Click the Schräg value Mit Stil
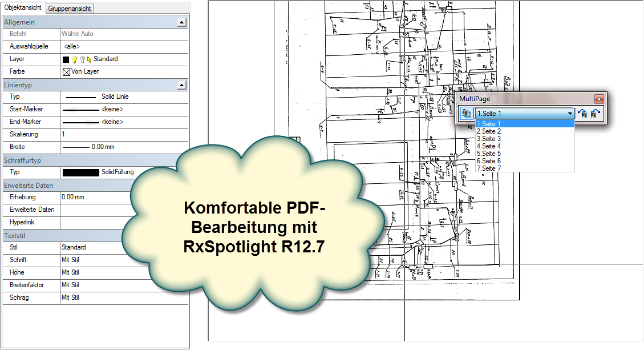Screen dimensions: 644x350 70,297
